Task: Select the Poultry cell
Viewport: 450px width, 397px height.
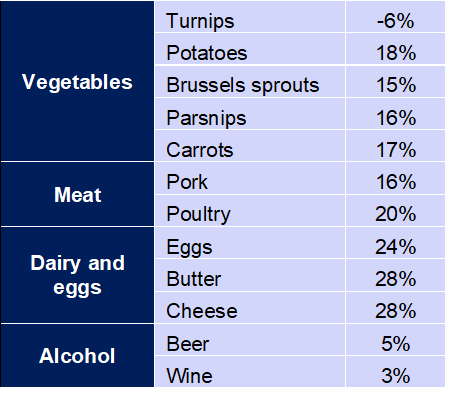Action: (x=250, y=210)
